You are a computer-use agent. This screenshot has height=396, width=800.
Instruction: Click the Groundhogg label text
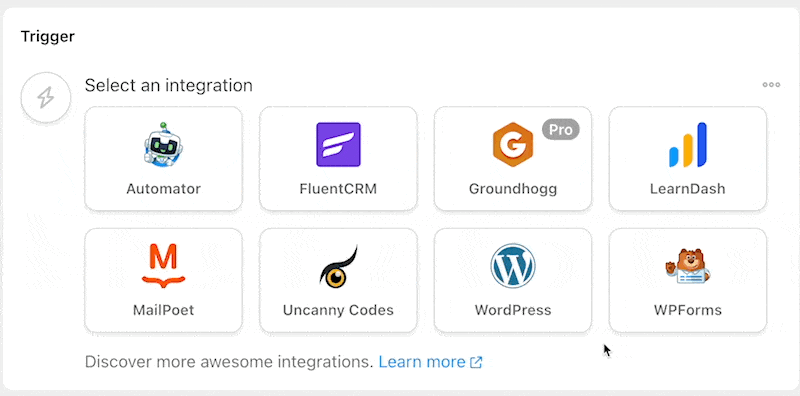tap(513, 189)
